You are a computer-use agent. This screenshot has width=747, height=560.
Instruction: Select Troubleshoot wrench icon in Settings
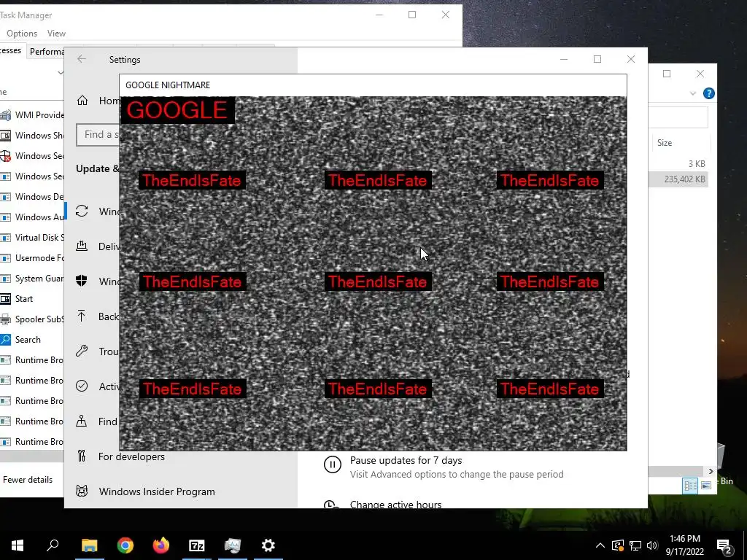point(82,351)
